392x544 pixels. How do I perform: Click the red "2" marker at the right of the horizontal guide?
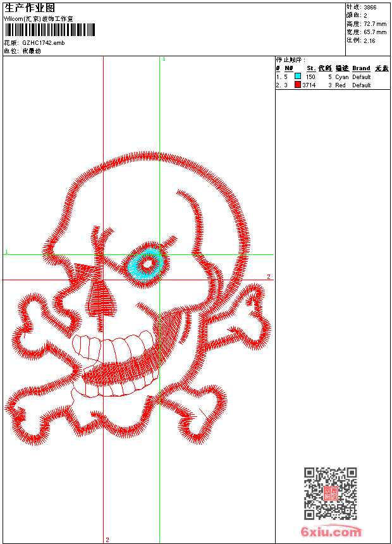pos(269,276)
